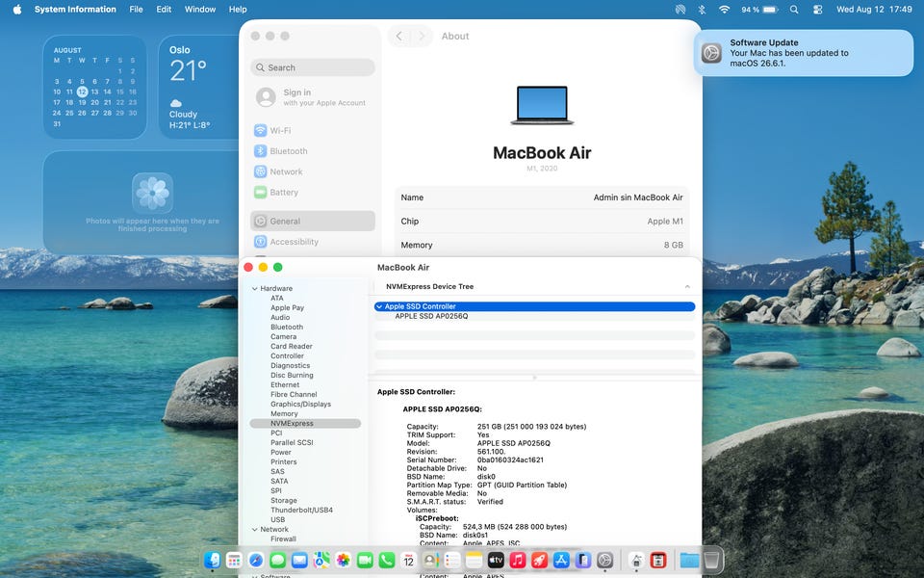The width and height of the screenshot is (924, 578).
Task: Collapse the Network section in sidebar
Action: coord(254,530)
